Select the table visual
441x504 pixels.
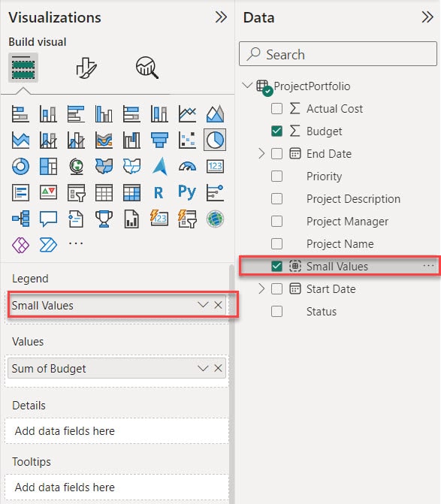coord(104,192)
